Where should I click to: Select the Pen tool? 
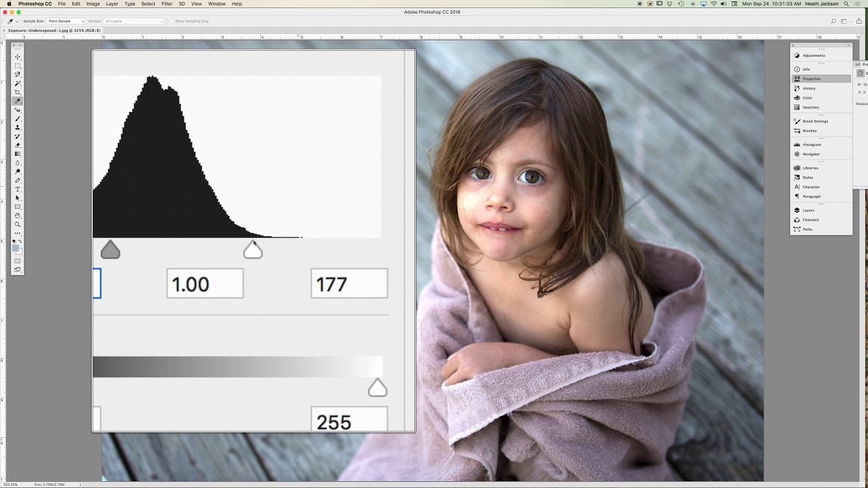click(18, 180)
